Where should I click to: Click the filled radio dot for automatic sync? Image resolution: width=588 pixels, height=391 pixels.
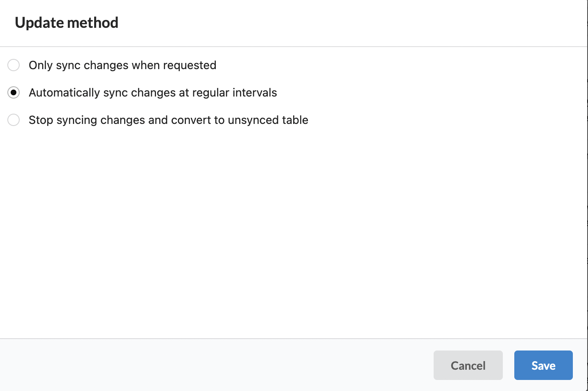(x=14, y=92)
